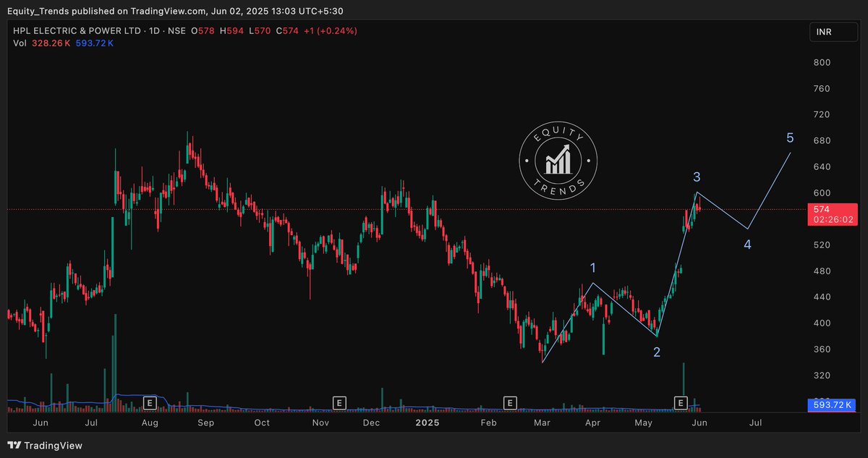The height and width of the screenshot is (458, 868).
Task: Click the 320 price axis label
Action: [823, 376]
